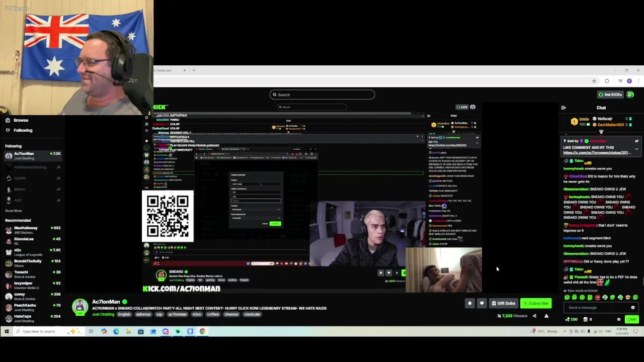The width and height of the screenshot is (644, 362).
Task: Open Chrome media control icon
Action: tap(620, 81)
